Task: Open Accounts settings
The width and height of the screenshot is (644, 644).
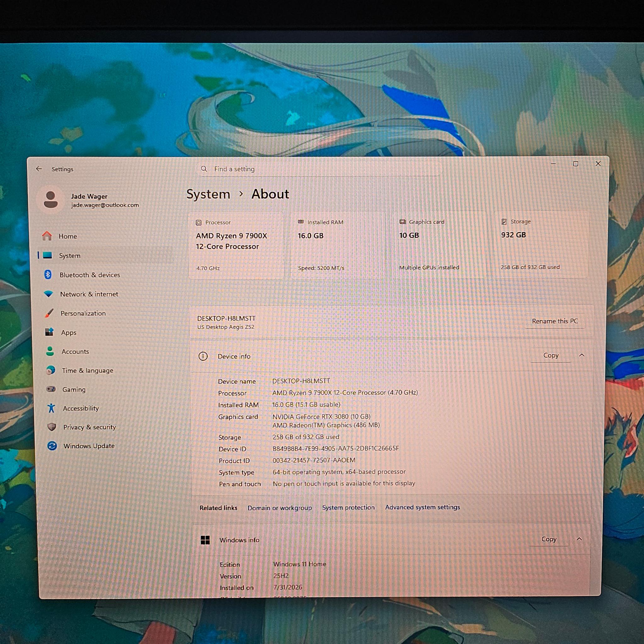Action: click(108, 351)
